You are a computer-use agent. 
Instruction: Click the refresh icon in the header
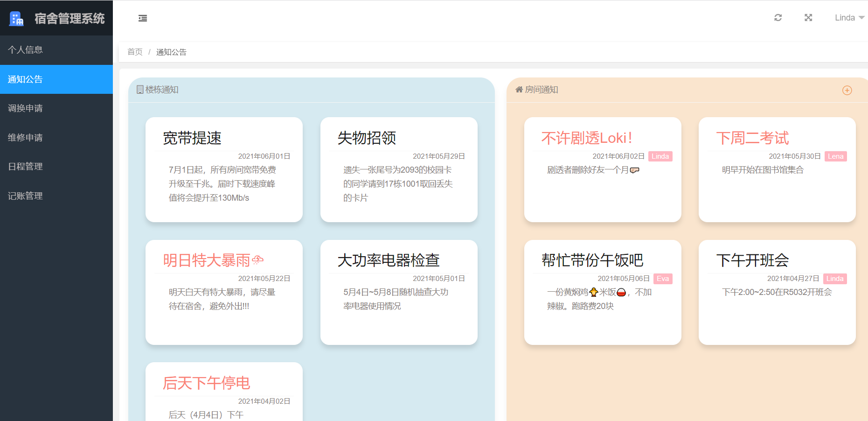[x=778, y=18]
